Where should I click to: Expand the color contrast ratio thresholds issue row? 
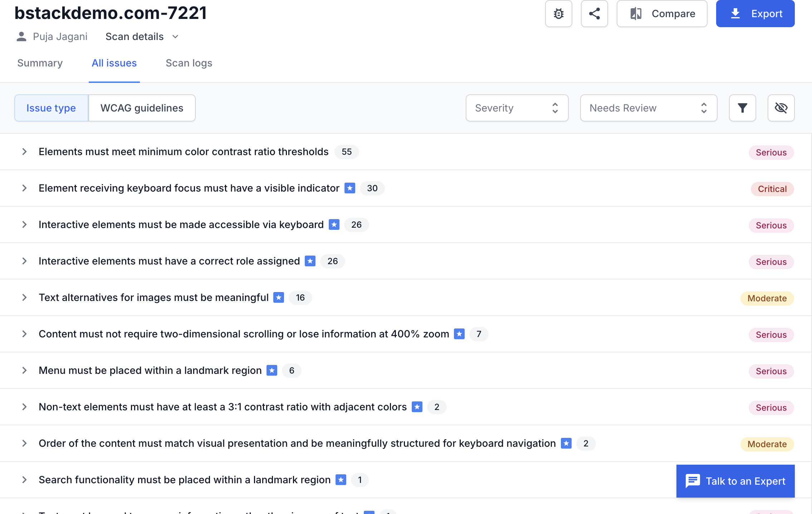coord(24,152)
